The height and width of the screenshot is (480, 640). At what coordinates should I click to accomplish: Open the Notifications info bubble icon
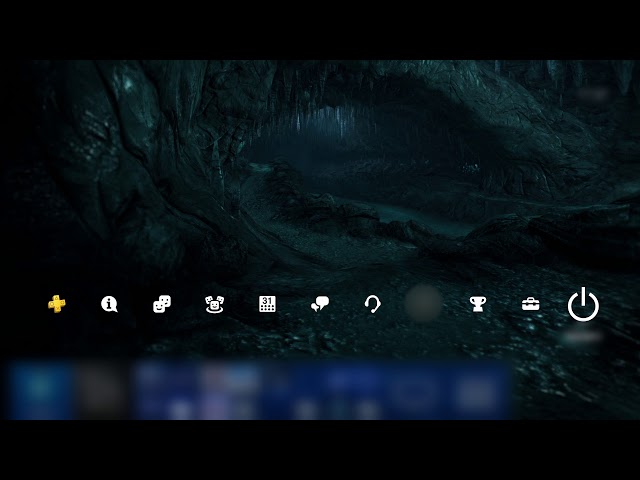click(109, 304)
